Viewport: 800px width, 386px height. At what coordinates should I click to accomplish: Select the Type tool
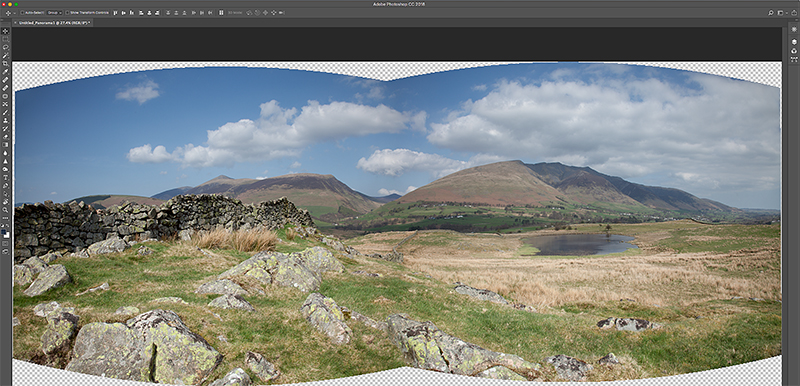(6, 177)
